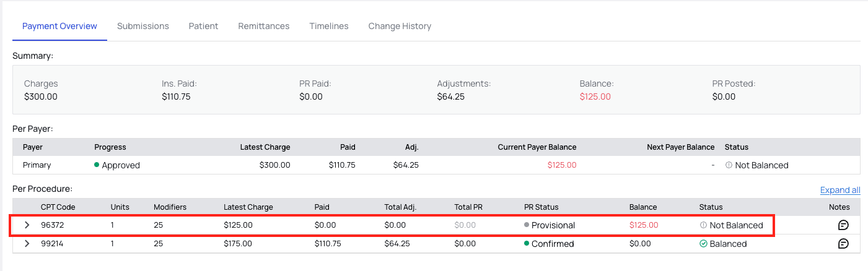This screenshot has height=271, width=868.
Task: Click the green Confirmed status dot
Action: click(x=527, y=244)
